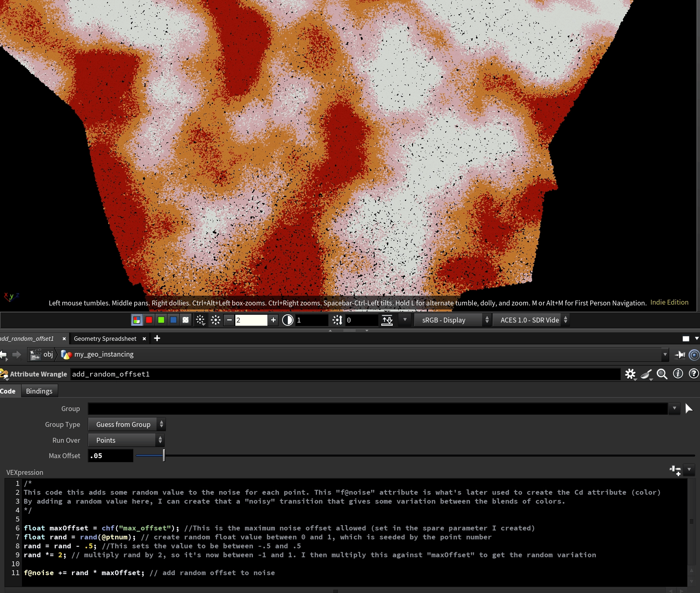Click the Max Offset value field
This screenshot has width=700, height=593.
tap(111, 456)
